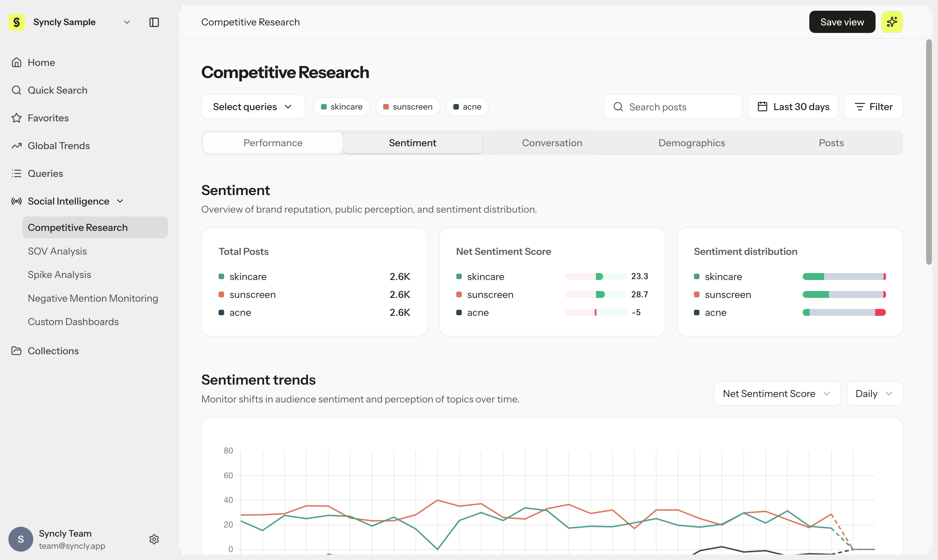Click the Social Intelligence broadcast icon

pyautogui.click(x=16, y=201)
